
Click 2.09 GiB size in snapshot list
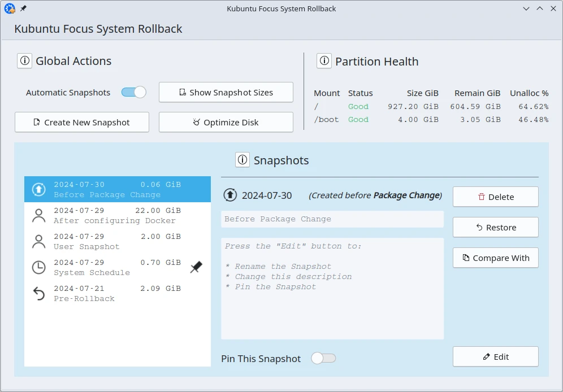pyautogui.click(x=161, y=288)
